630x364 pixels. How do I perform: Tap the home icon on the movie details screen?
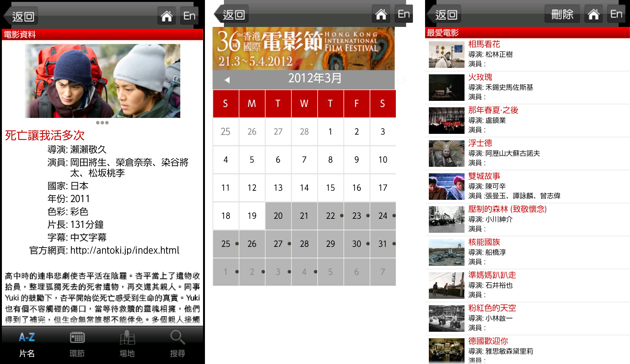(x=166, y=16)
